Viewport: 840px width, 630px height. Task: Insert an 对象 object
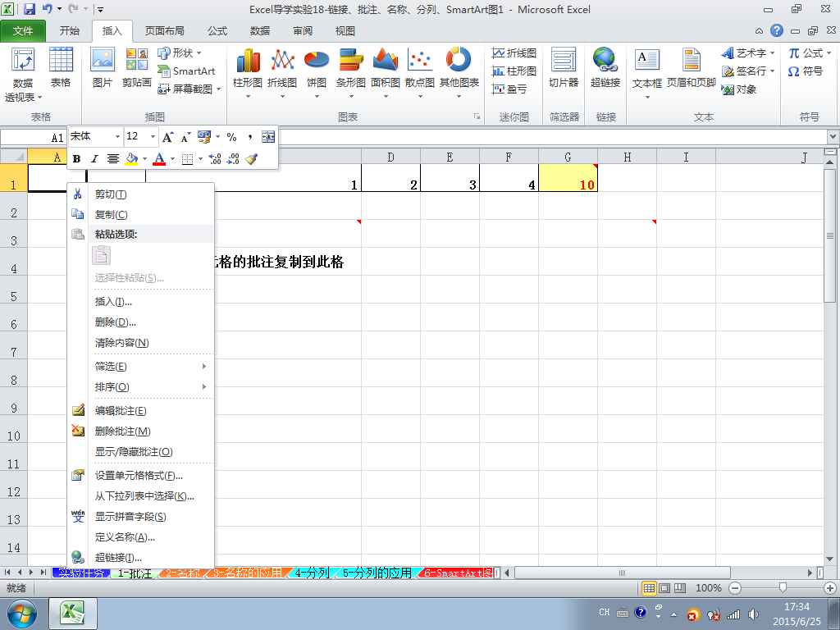point(739,89)
